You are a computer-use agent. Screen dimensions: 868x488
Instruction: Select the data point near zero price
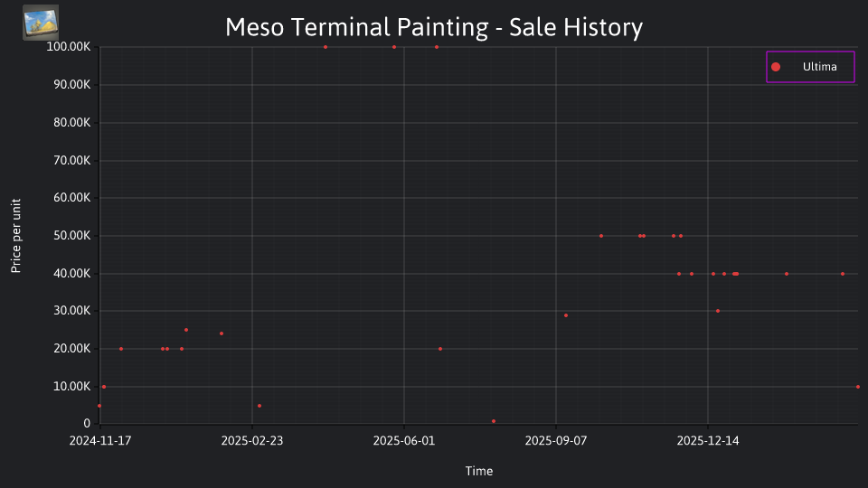pos(494,422)
